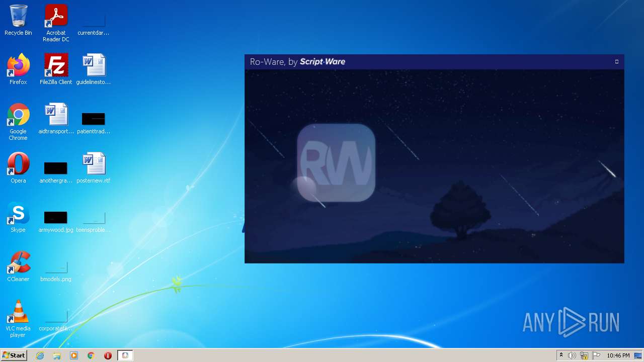Click the RW logo in Ro-Ware window
The height and width of the screenshot is (362, 644).
pos(336,162)
